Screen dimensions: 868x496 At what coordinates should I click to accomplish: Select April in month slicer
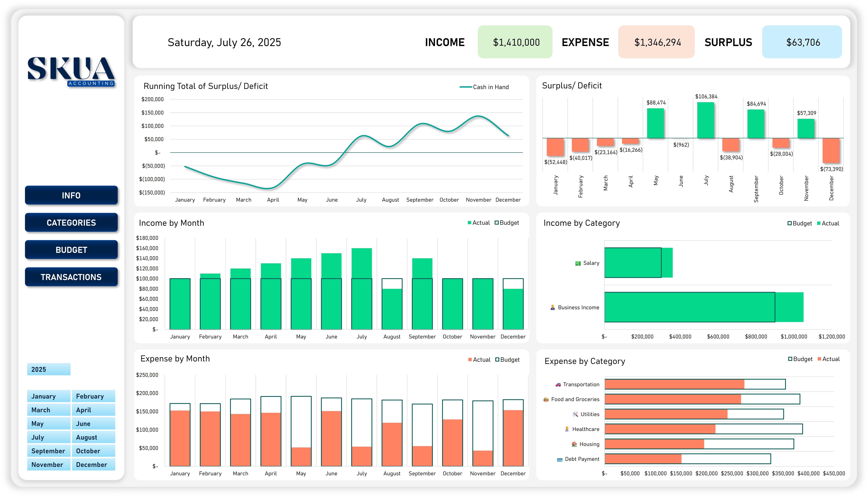click(93, 410)
